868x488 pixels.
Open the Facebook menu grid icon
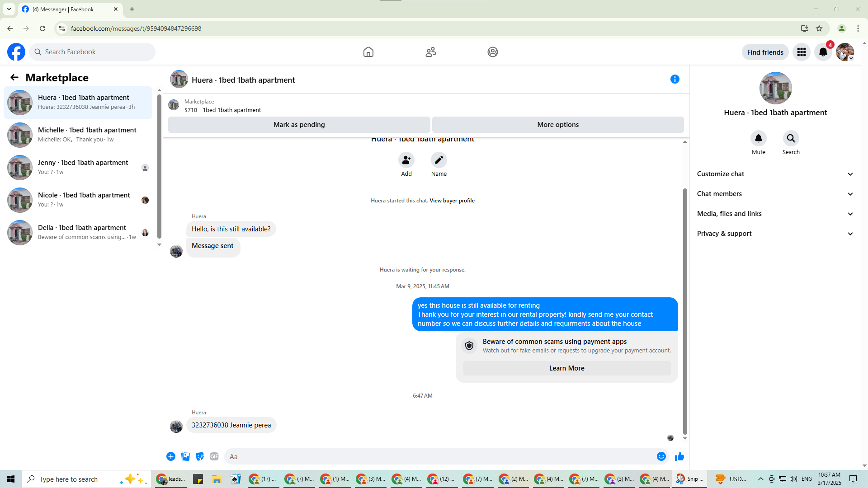tap(802, 52)
